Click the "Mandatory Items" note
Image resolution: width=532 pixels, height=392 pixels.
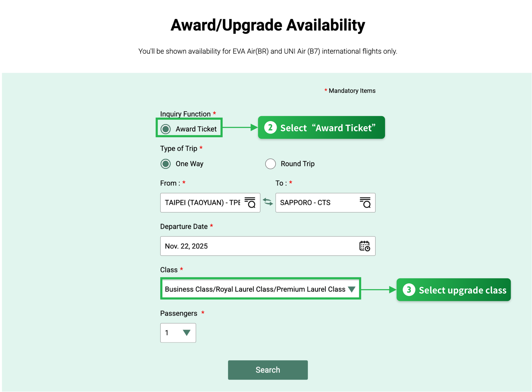[x=350, y=91]
